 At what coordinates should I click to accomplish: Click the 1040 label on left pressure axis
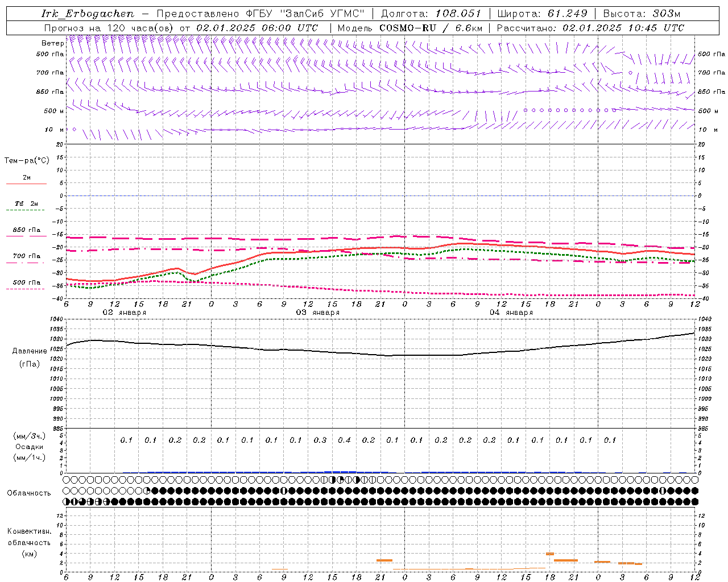pyautogui.click(x=57, y=319)
